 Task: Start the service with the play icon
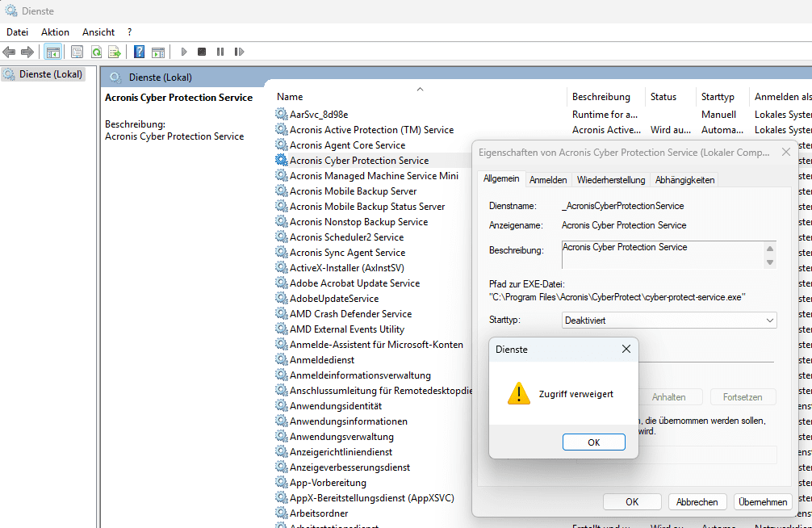(184, 52)
